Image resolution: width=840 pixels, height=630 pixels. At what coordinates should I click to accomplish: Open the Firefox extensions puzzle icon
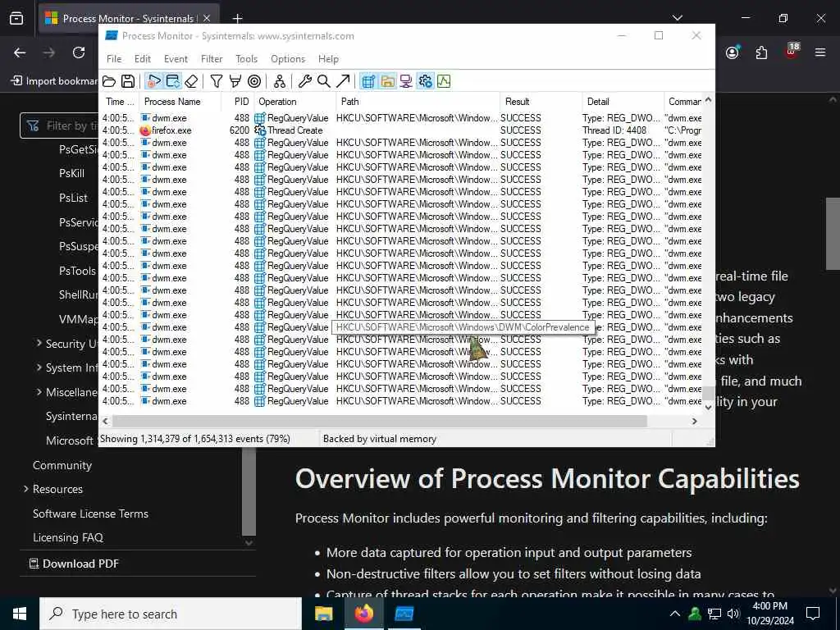[x=761, y=52]
